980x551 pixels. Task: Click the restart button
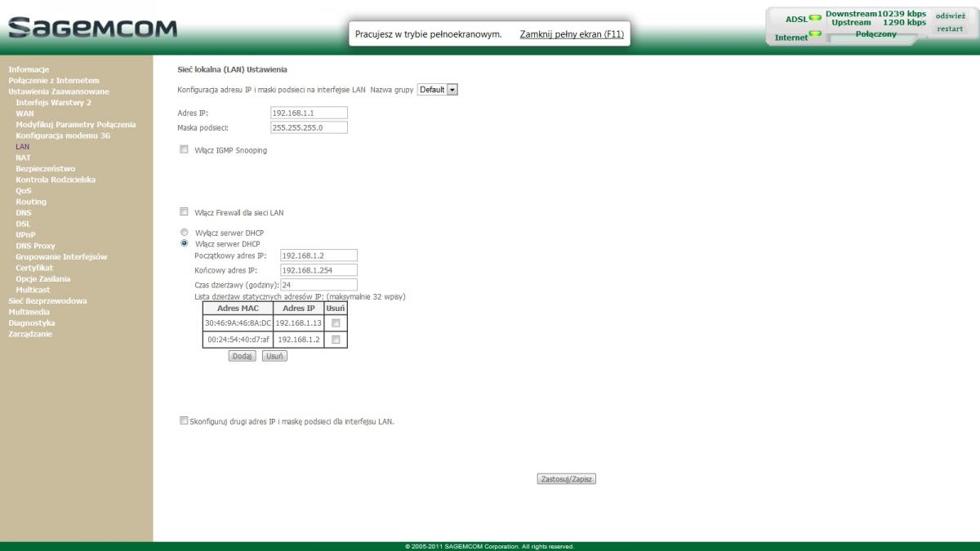[x=949, y=29]
